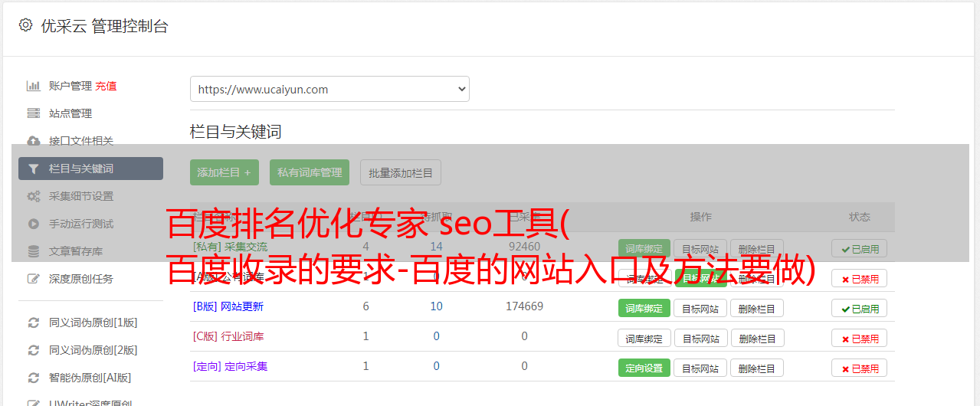Toggle 已禁用 status for 行业词库 row

(x=860, y=338)
